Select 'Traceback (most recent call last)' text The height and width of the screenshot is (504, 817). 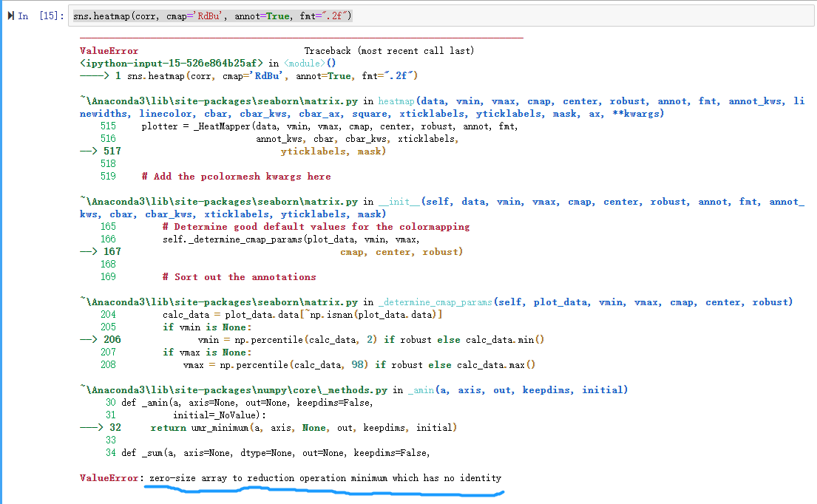(389, 51)
